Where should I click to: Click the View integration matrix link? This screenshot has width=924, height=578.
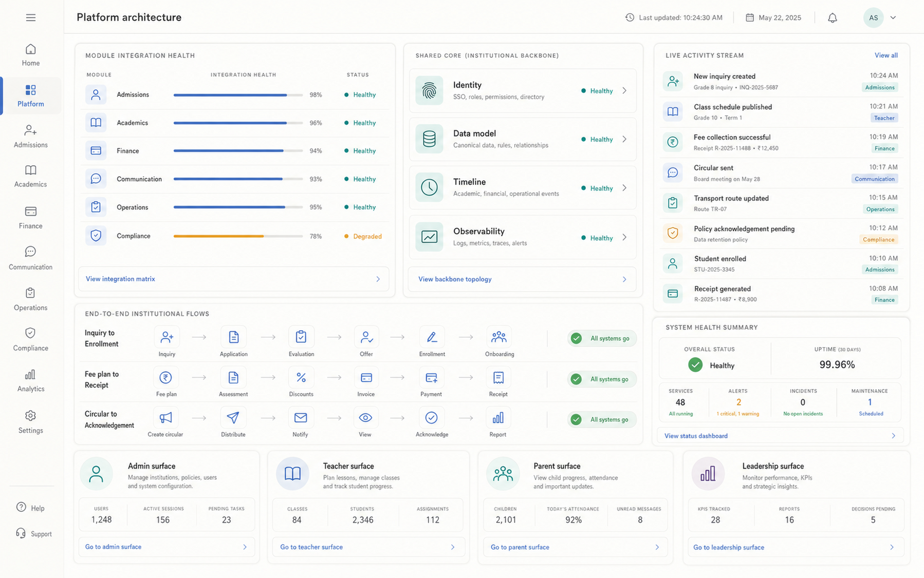[x=120, y=279]
